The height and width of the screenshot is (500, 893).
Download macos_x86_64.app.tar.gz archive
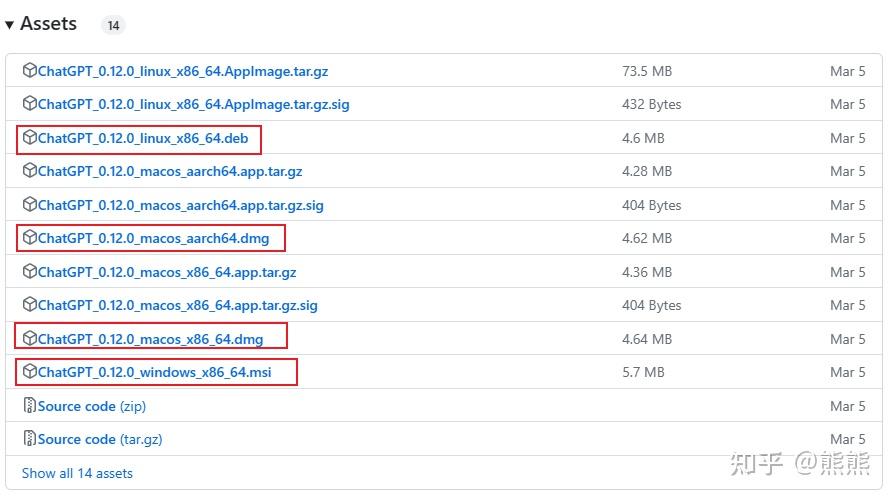(x=167, y=272)
